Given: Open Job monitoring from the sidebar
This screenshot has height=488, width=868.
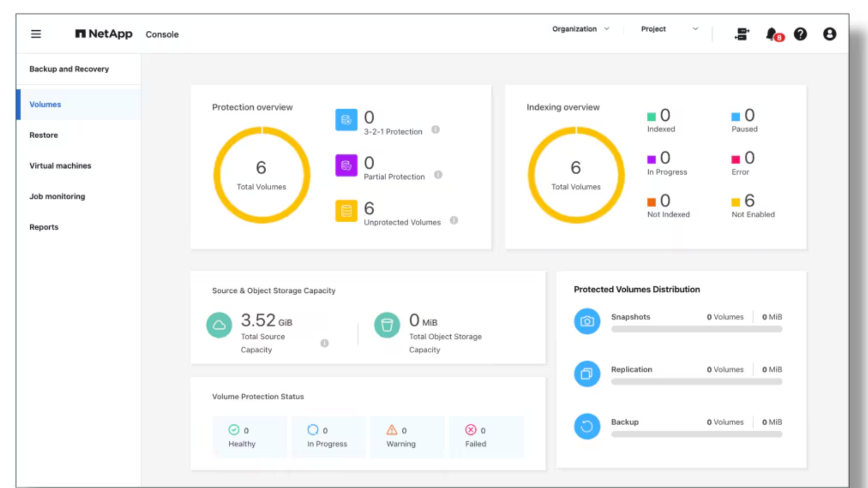Looking at the screenshot, I should tap(57, 196).
